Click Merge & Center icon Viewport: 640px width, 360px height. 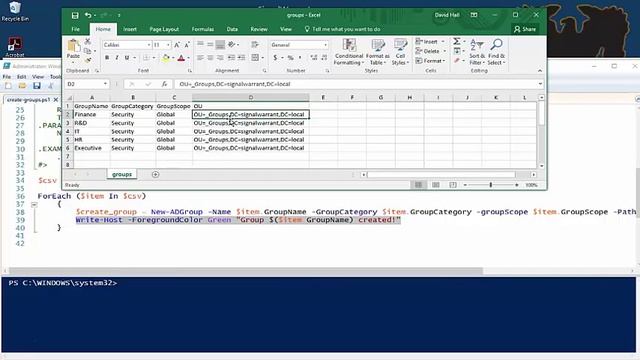(x=255, y=58)
